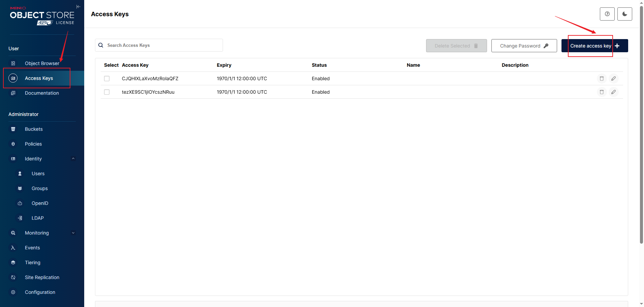Click the Access Keys sidebar icon
Image resolution: width=644 pixels, height=307 pixels.
pyautogui.click(x=13, y=78)
